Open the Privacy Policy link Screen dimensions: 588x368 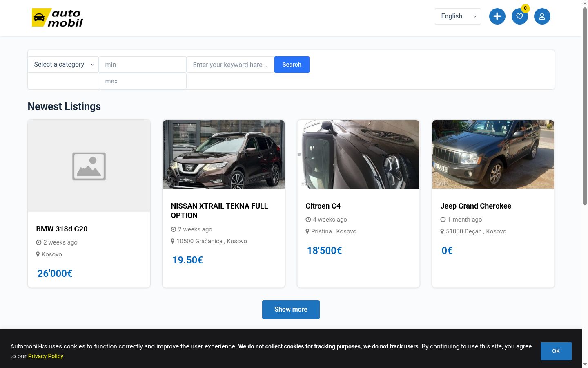46,356
